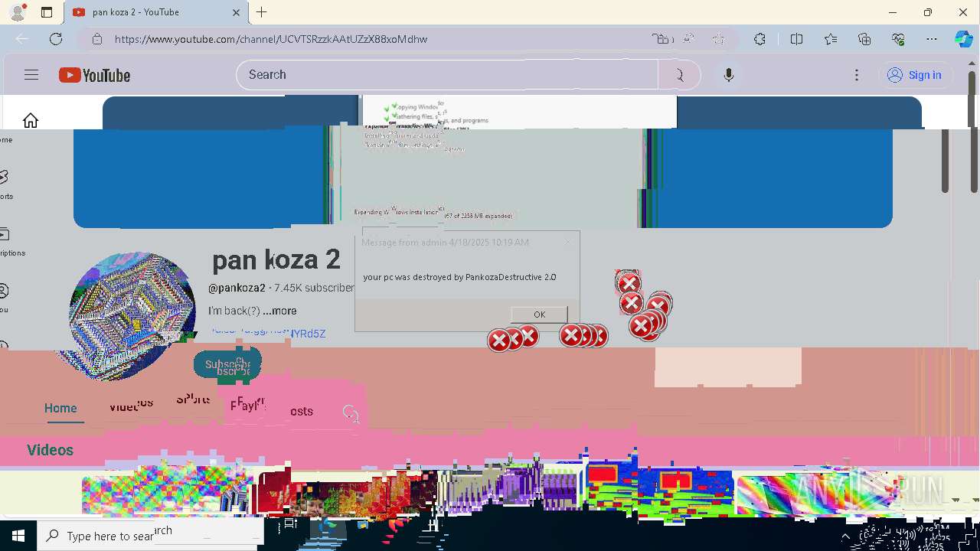Open Copilot sidebar

point(964,39)
